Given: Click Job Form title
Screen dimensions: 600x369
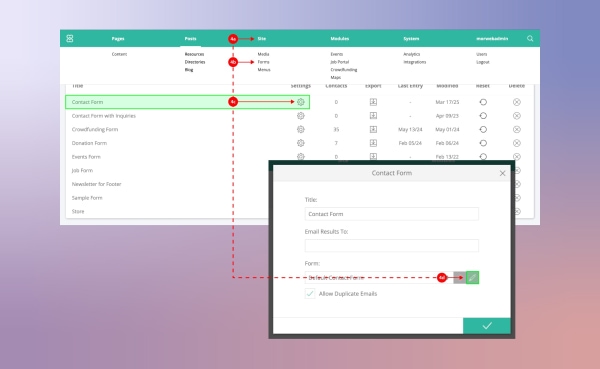Looking at the screenshot, I should [x=82, y=170].
